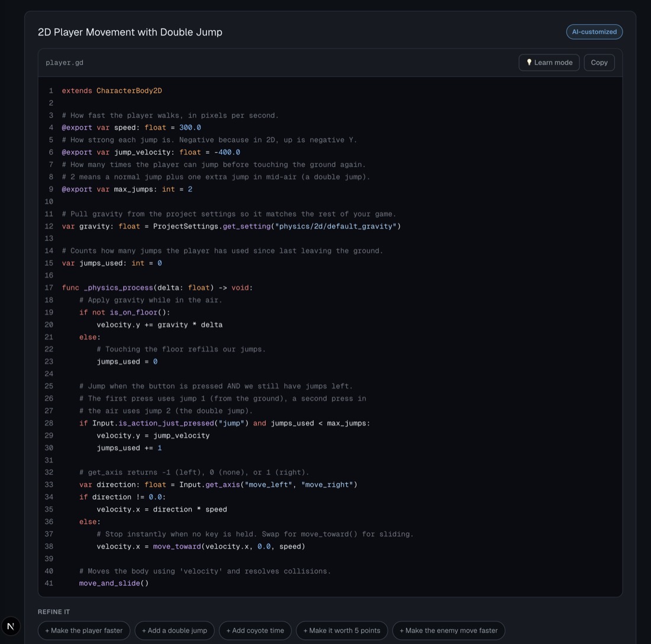Screen dimensions: 651x644
Task: Click 'velocity.y += gravity * delta' line
Action: [x=159, y=325]
